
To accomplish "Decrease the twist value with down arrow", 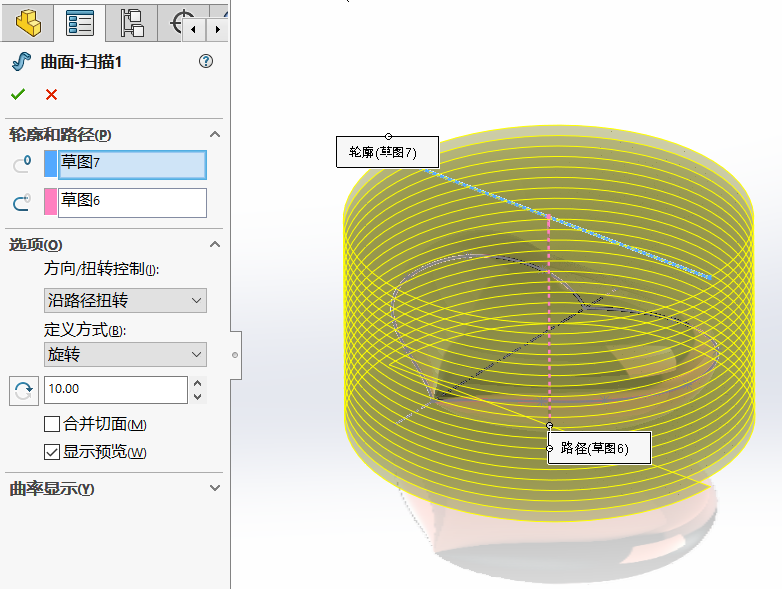I will [197, 397].
